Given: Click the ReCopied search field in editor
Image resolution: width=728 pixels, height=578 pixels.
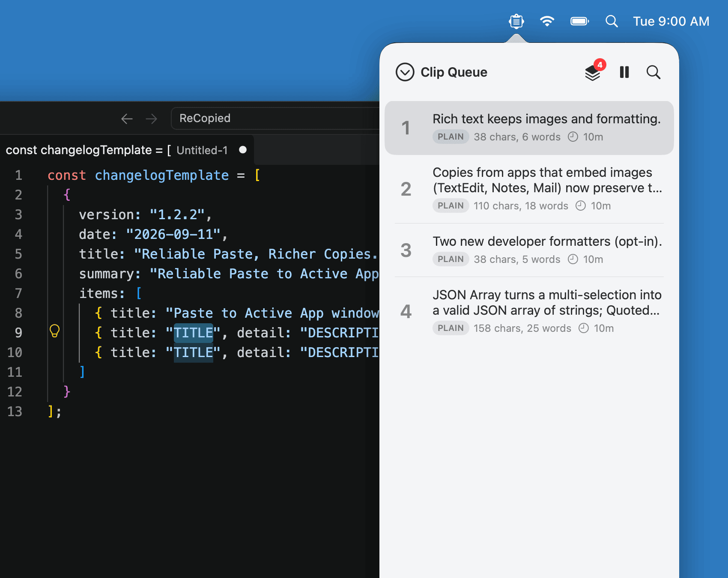Looking at the screenshot, I should tap(275, 118).
